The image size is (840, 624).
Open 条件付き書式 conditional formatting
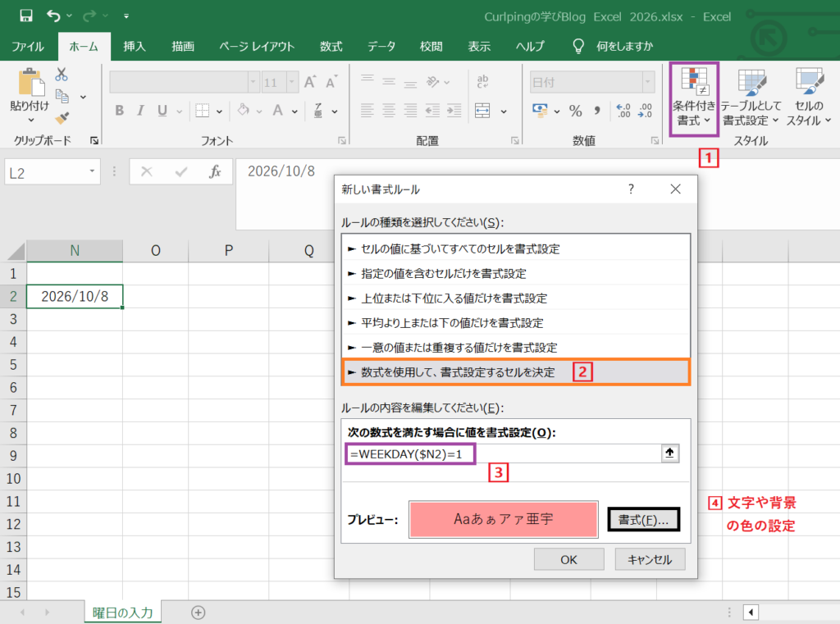click(694, 98)
